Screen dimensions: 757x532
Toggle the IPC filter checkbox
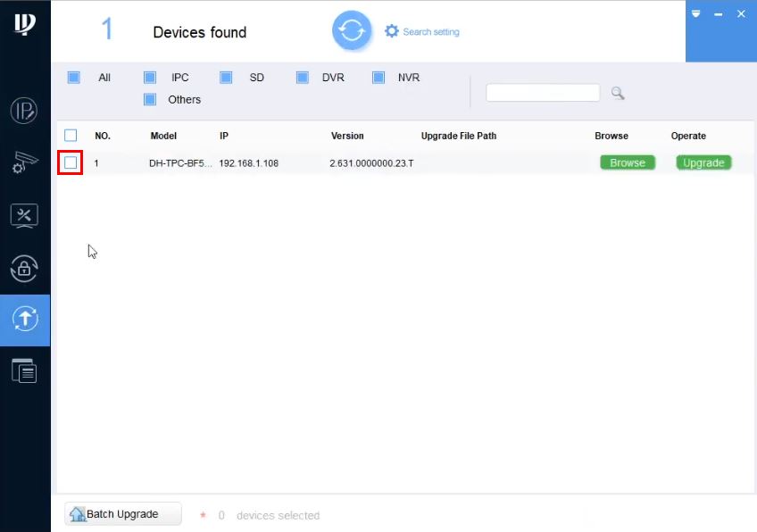tap(150, 78)
